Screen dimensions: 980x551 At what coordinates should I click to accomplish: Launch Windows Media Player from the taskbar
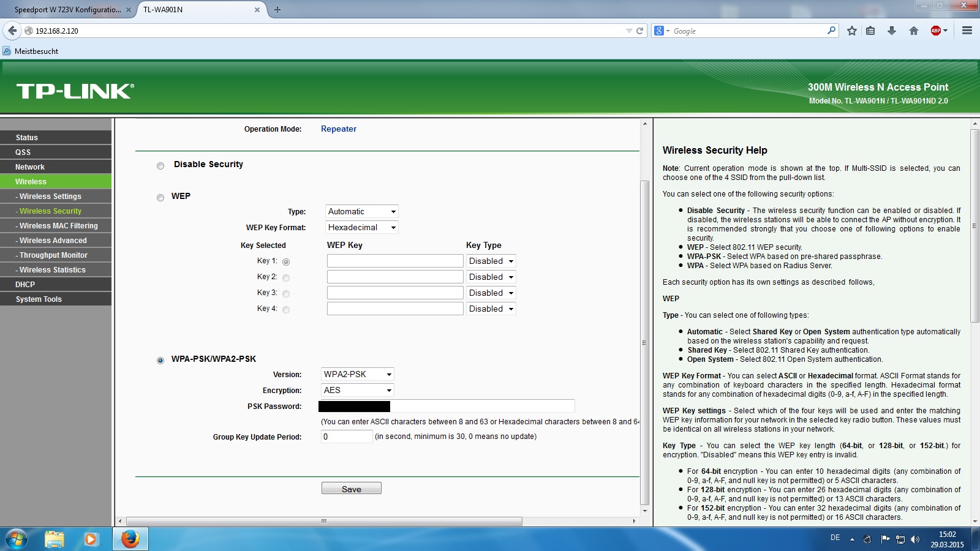[91, 539]
